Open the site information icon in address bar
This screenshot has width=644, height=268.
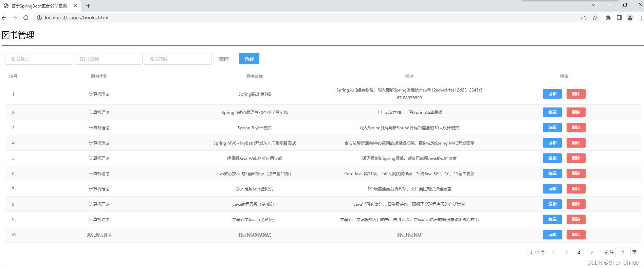tap(39, 18)
